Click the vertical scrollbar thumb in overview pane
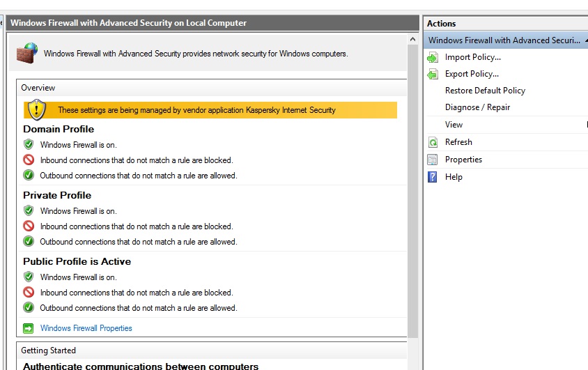This screenshot has width=588, height=370. click(412, 192)
